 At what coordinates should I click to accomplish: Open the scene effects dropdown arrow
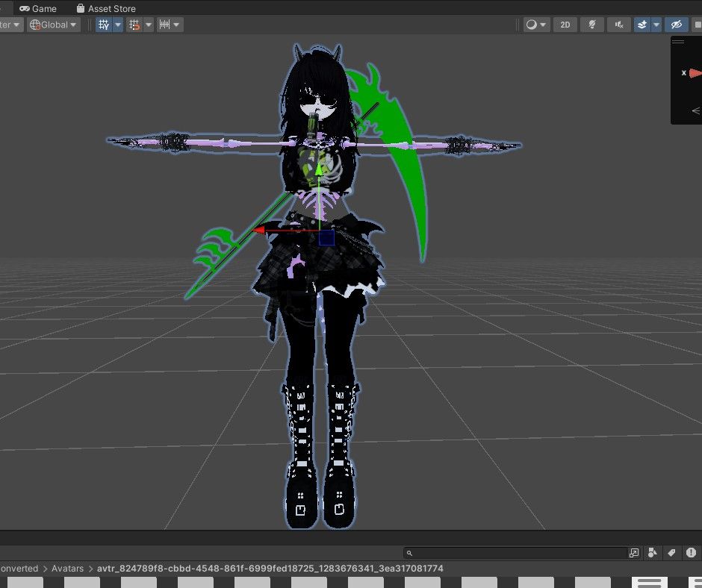[656, 25]
